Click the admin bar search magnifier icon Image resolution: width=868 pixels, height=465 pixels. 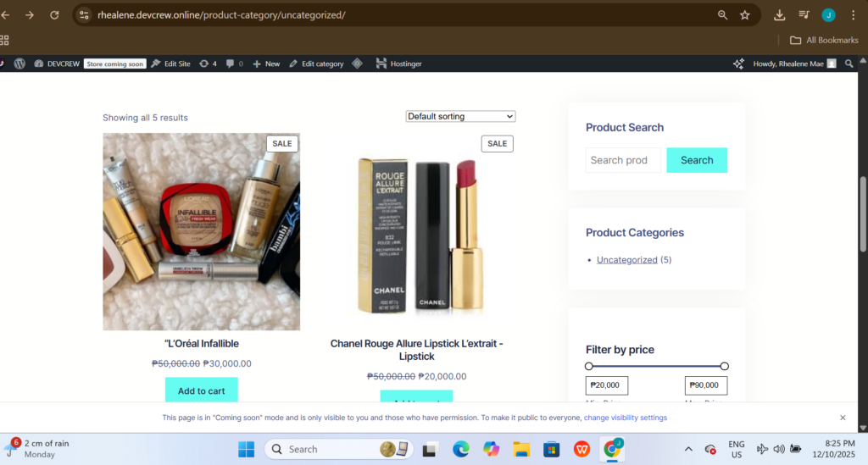click(x=849, y=64)
